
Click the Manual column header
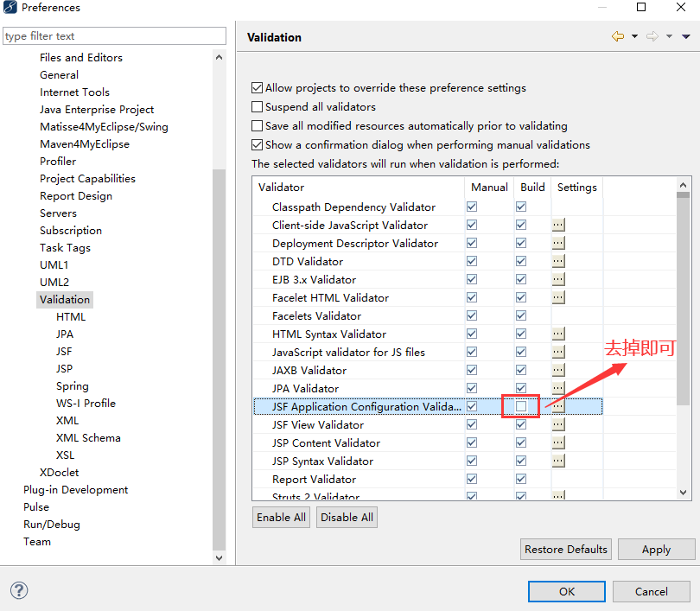point(489,187)
